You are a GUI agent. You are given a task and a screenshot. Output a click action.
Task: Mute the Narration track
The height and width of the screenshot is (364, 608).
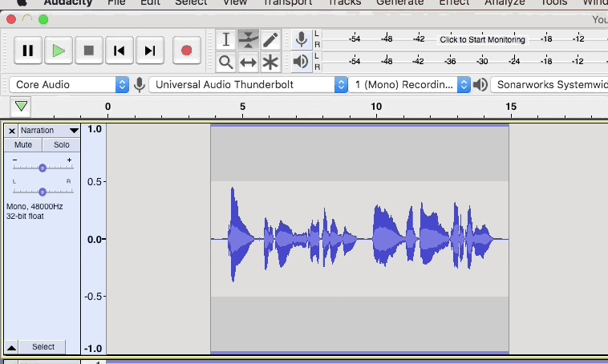click(23, 145)
